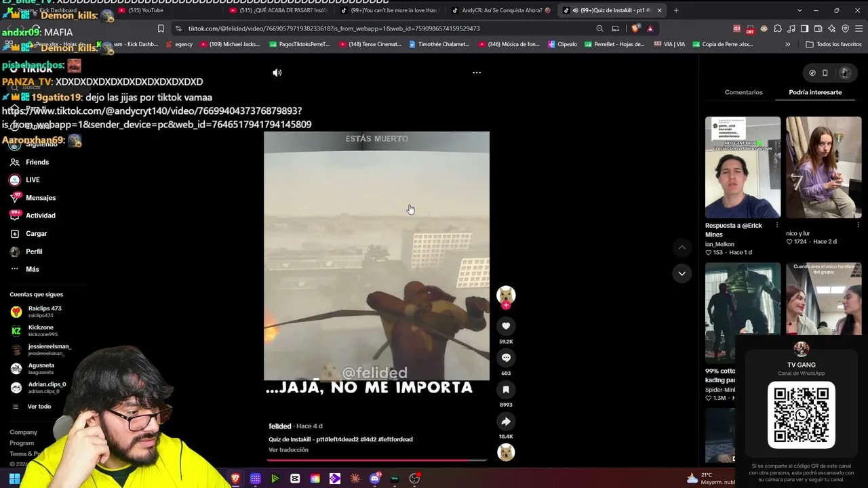Like the video with the heart icon
The width and height of the screenshot is (868, 488).
pyautogui.click(x=506, y=326)
